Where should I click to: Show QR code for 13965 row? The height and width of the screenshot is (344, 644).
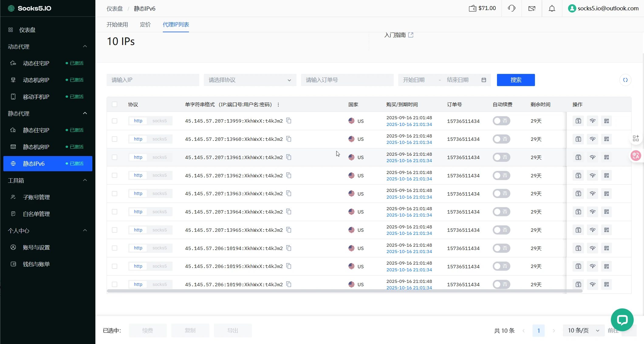pyautogui.click(x=607, y=230)
